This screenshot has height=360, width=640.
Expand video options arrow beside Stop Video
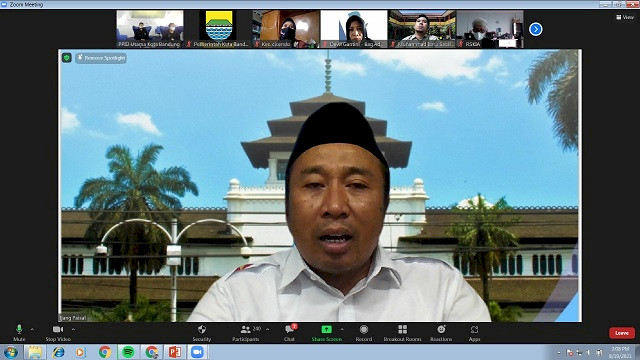point(73,329)
